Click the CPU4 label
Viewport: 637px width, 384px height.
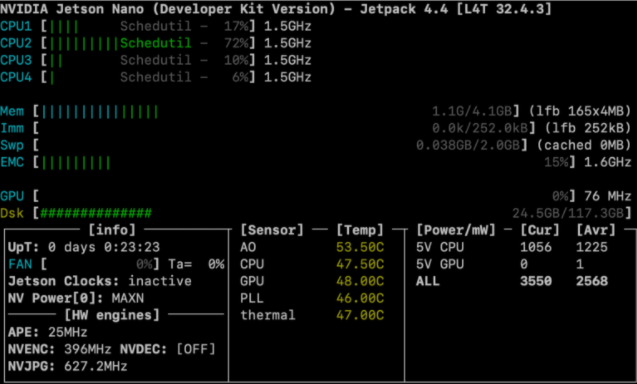[x=16, y=78]
